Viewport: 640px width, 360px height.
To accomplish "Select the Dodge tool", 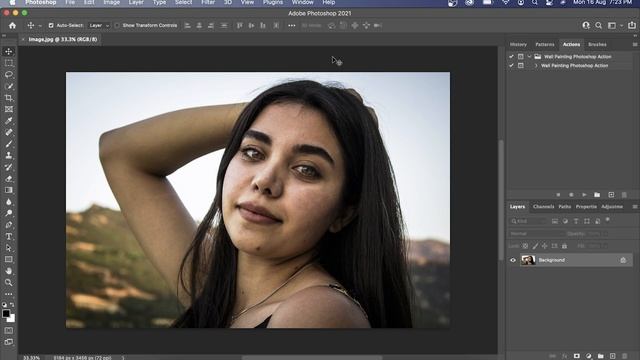I will coord(9,213).
